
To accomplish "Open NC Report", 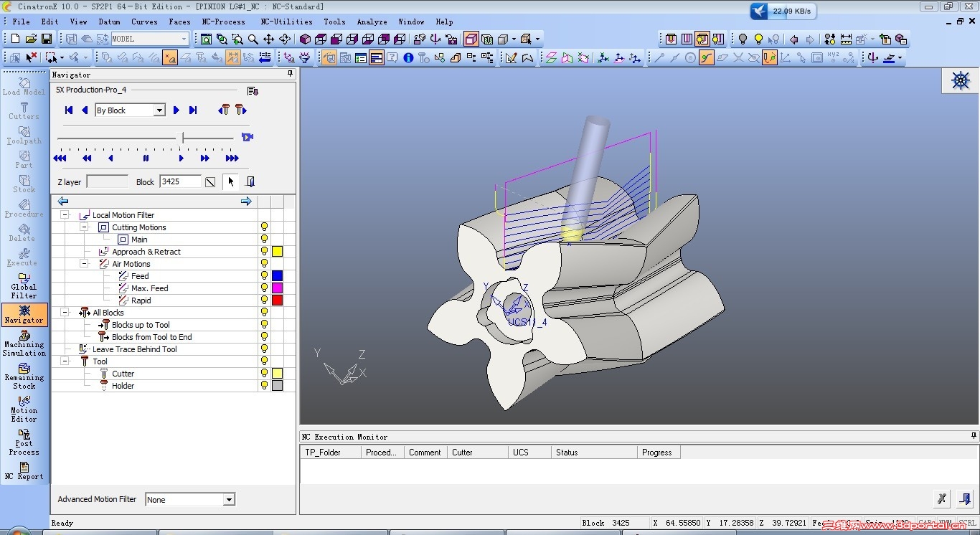I will (x=24, y=470).
